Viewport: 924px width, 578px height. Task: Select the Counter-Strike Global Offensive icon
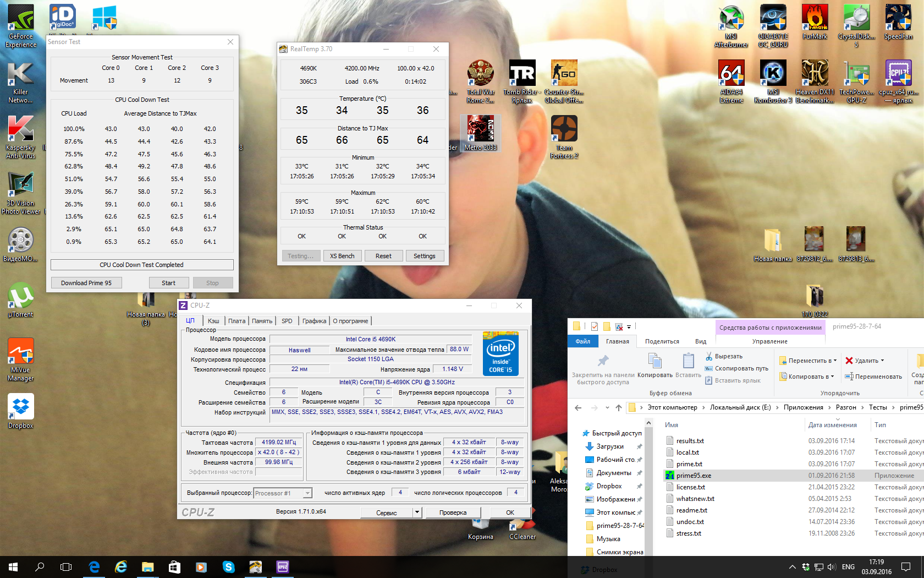point(564,81)
